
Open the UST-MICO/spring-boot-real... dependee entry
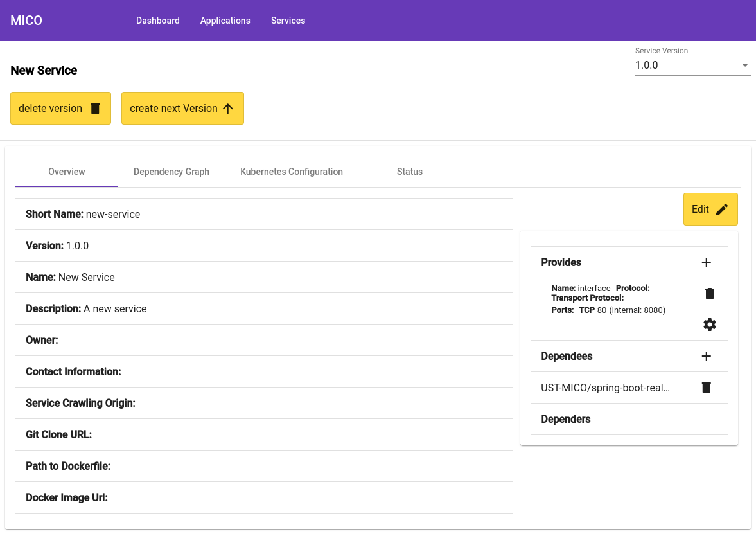pos(605,388)
